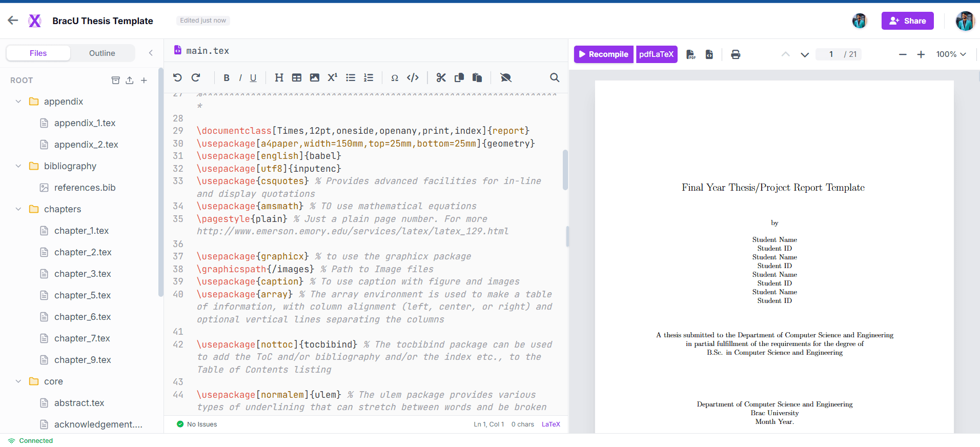Open chapter_3.tex in the file tree

coord(83,274)
